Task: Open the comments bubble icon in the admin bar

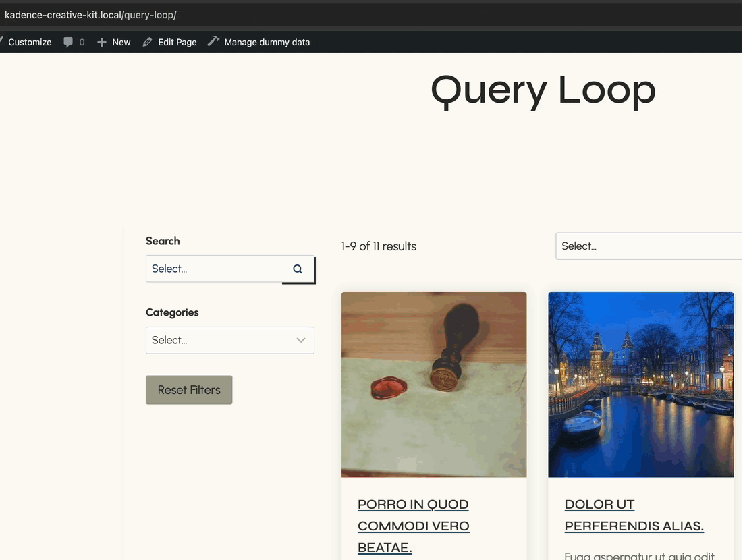Action: point(67,41)
